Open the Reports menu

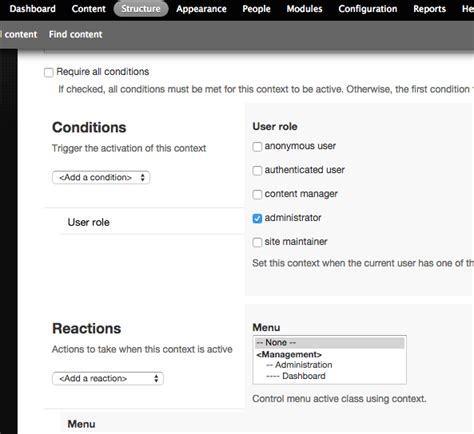coord(429,9)
